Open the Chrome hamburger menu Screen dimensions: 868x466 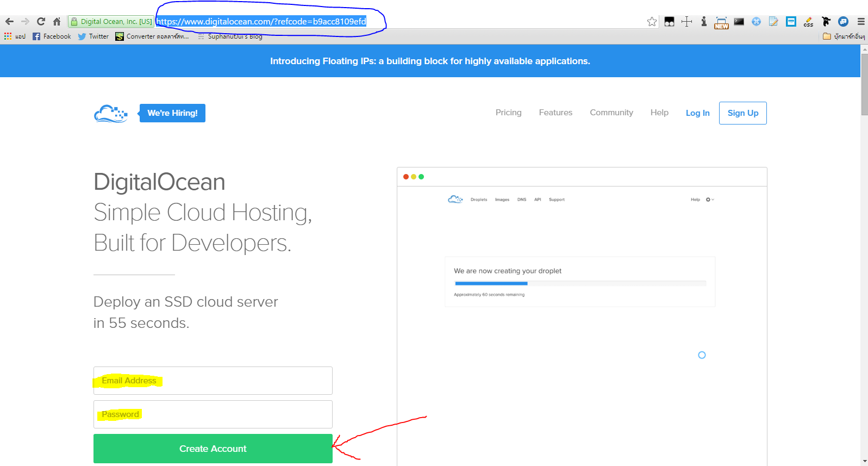tap(861, 22)
